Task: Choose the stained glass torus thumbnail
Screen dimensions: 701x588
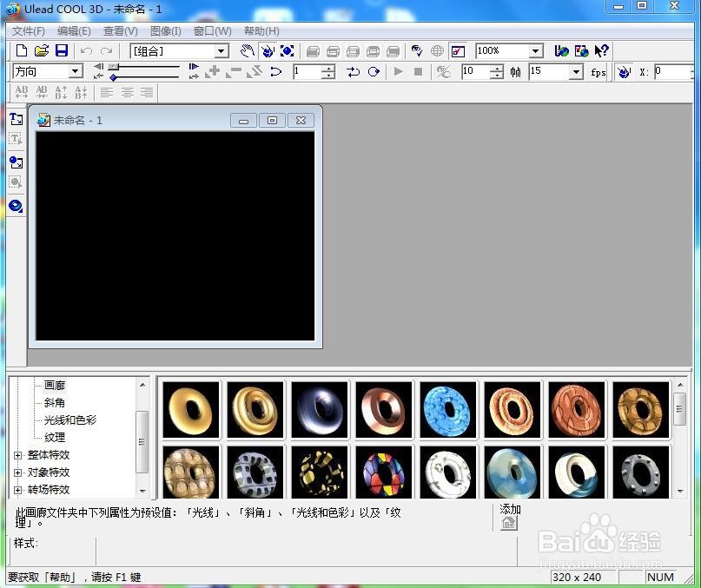Action: point(384,472)
